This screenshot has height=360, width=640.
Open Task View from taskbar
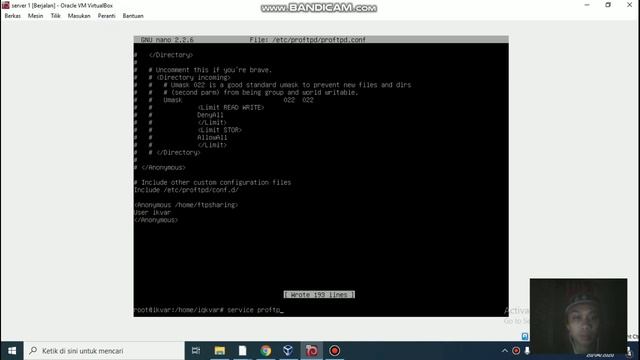point(196,351)
